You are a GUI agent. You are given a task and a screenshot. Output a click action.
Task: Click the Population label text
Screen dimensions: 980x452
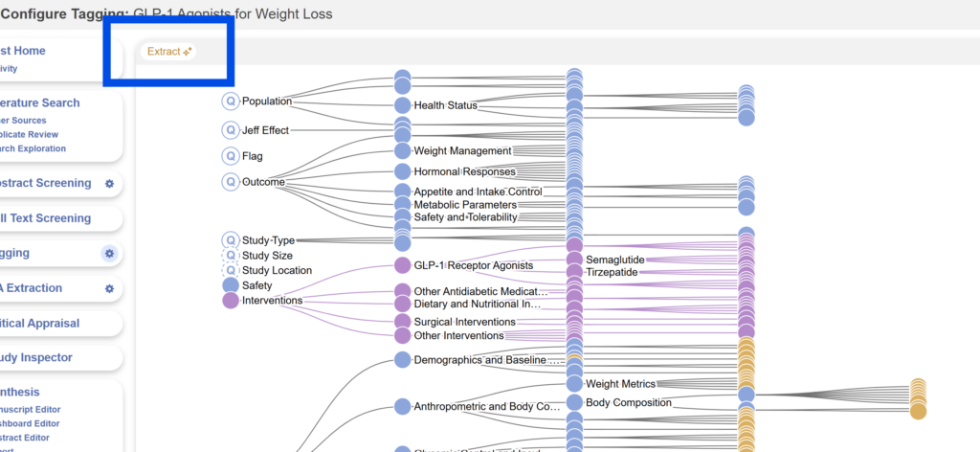pos(267,102)
